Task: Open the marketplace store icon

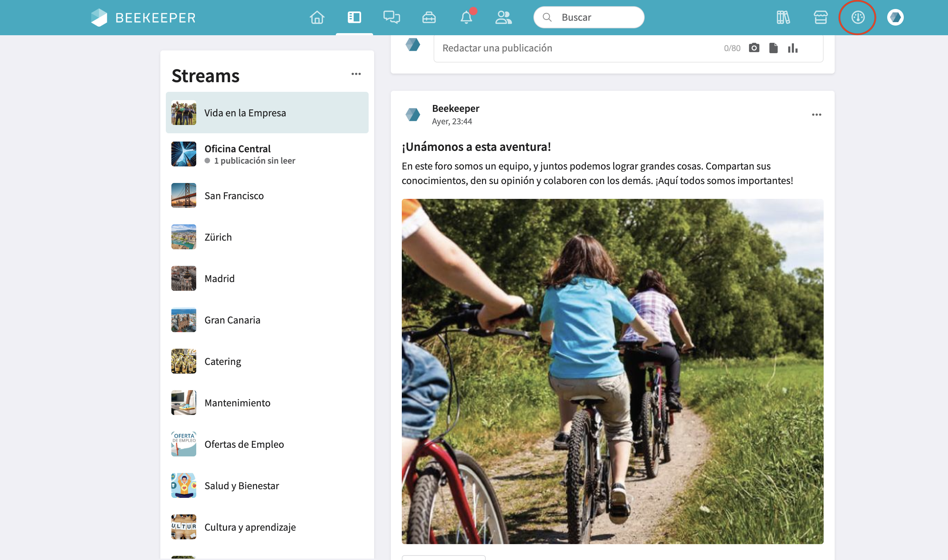Action: click(x=821, y=17)
